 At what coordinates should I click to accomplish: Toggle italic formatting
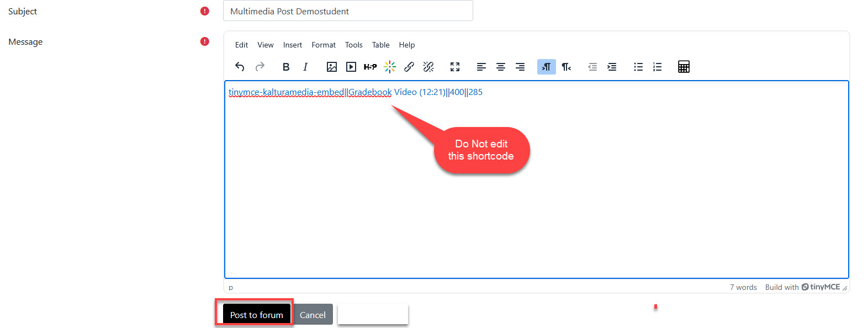[305, 67]
